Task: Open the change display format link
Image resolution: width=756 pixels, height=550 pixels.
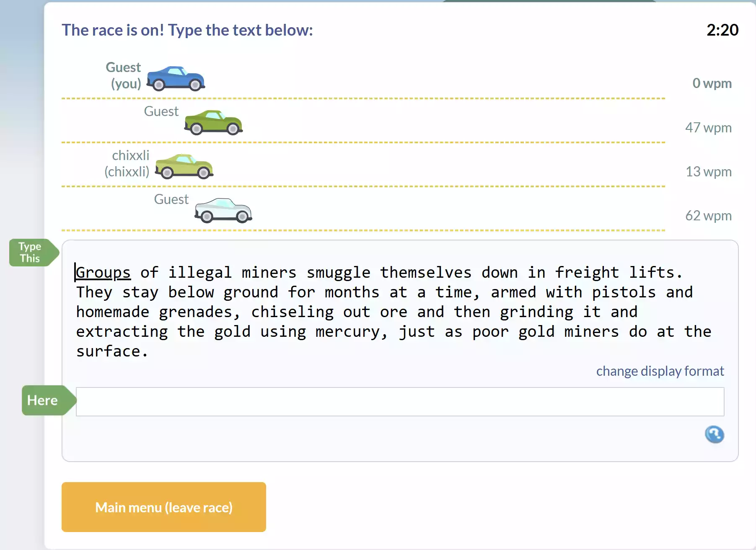Action: 660,371
